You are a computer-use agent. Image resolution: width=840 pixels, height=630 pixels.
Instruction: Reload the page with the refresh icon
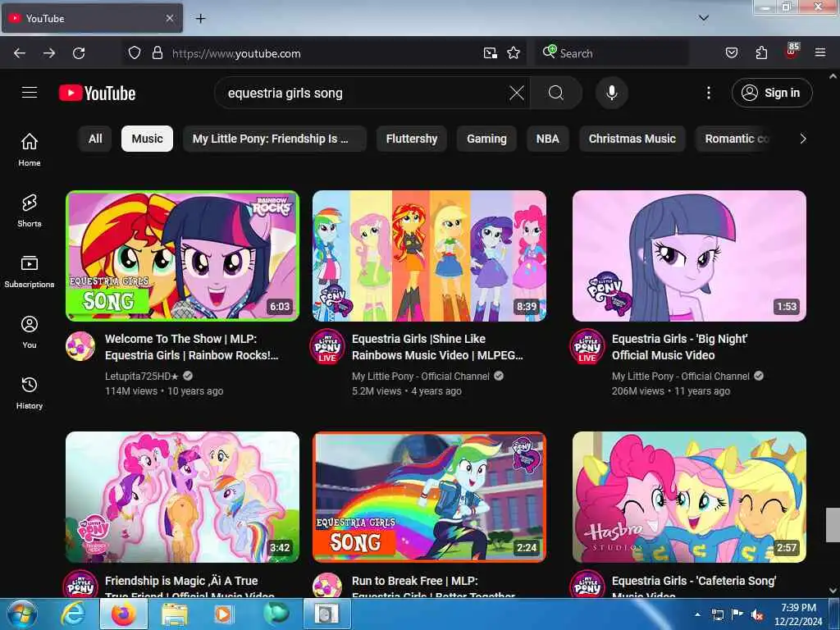point(79,53)
